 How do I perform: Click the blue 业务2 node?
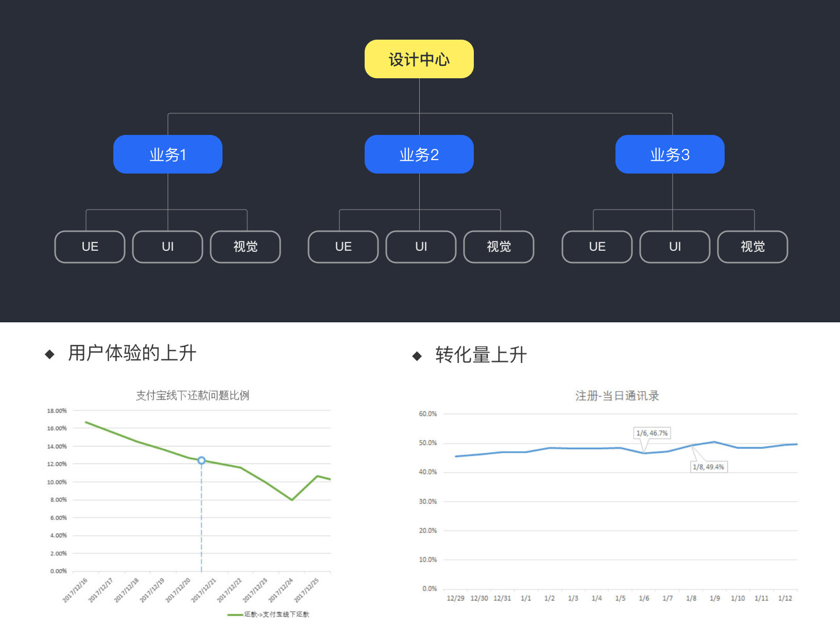pos(419,154)
